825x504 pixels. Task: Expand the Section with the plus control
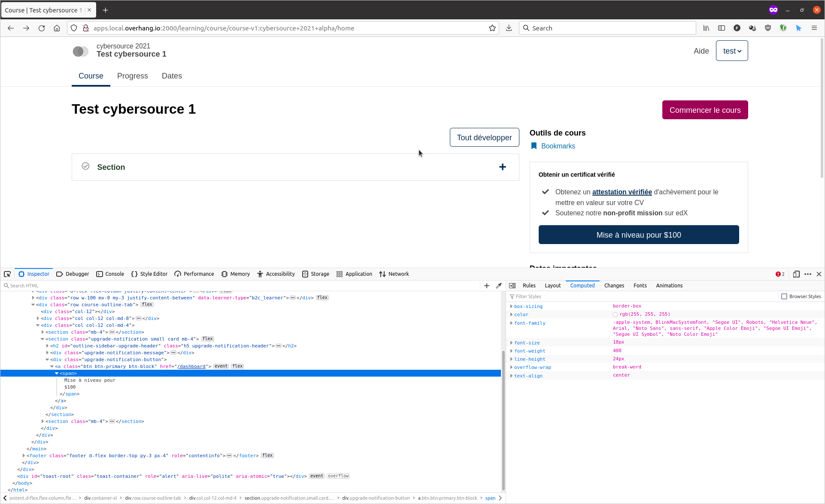[502, 167]
